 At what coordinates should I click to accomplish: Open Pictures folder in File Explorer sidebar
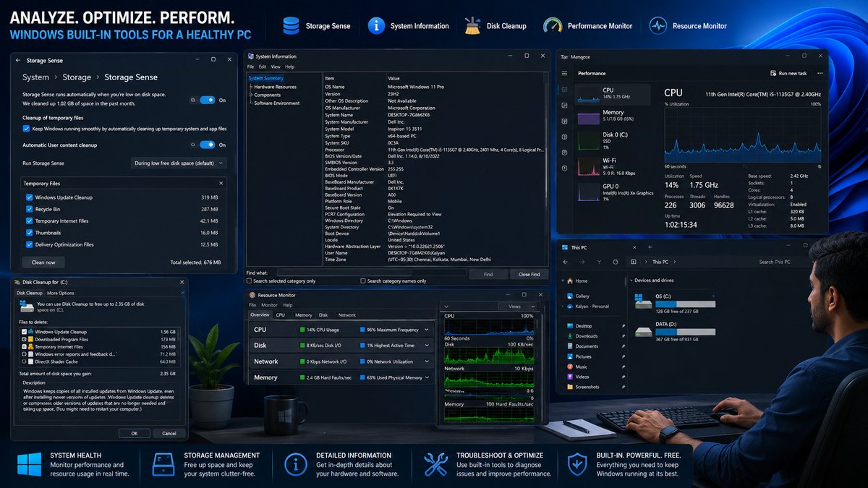[579, 356]
